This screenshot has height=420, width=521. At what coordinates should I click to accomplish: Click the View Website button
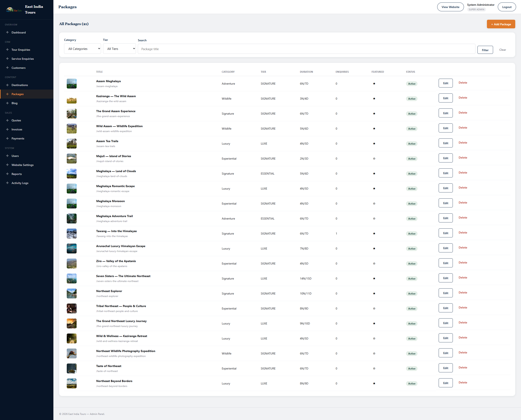pos(450,7)
